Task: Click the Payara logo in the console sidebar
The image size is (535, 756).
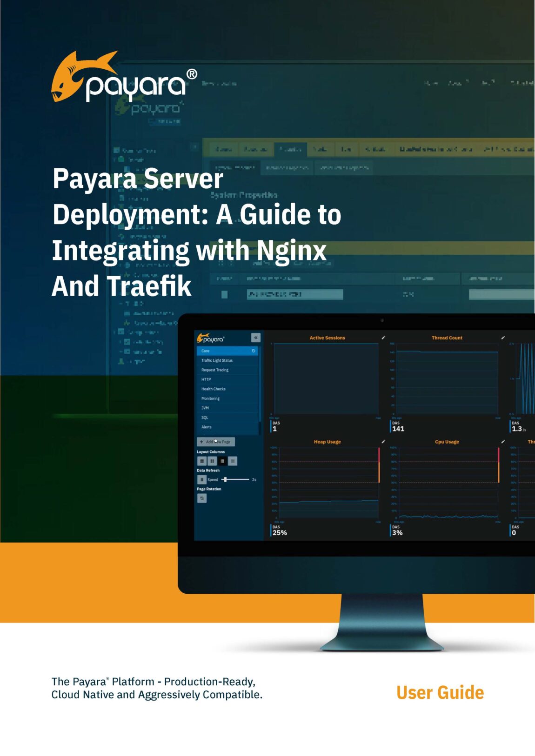Action: [x=211, y=338]
